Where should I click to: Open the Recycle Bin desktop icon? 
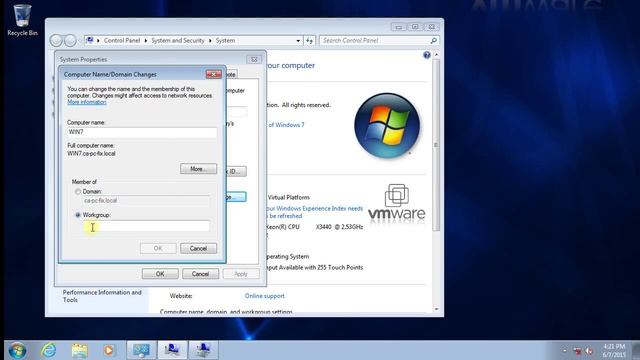(x=22, y=20)
